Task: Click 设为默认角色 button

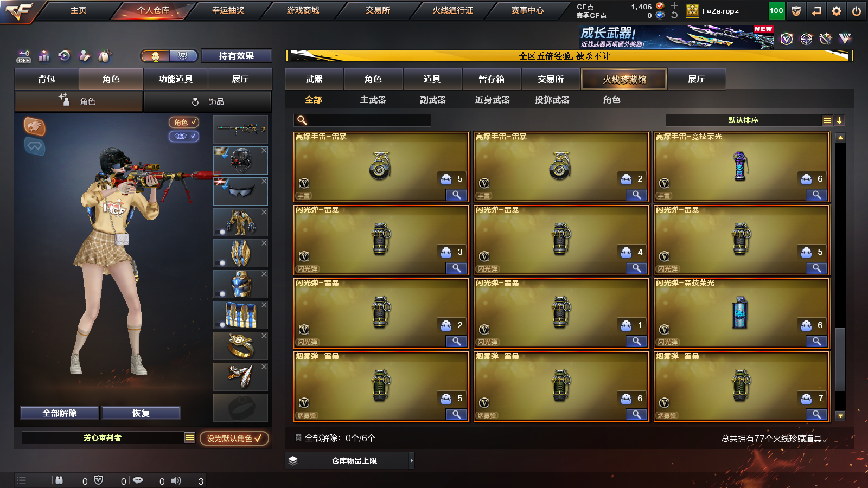Action: tap(234, 438)
